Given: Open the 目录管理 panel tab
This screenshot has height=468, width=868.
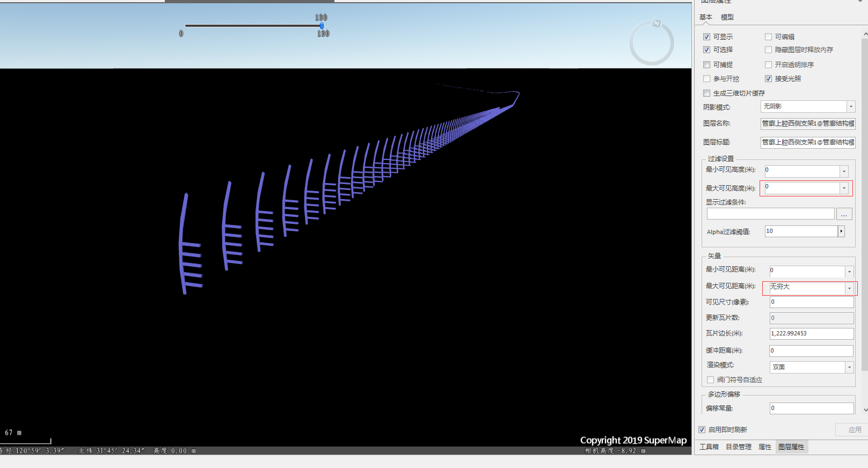Looking at the screenshot, I should pyautogui.click(x=739, y=447).
